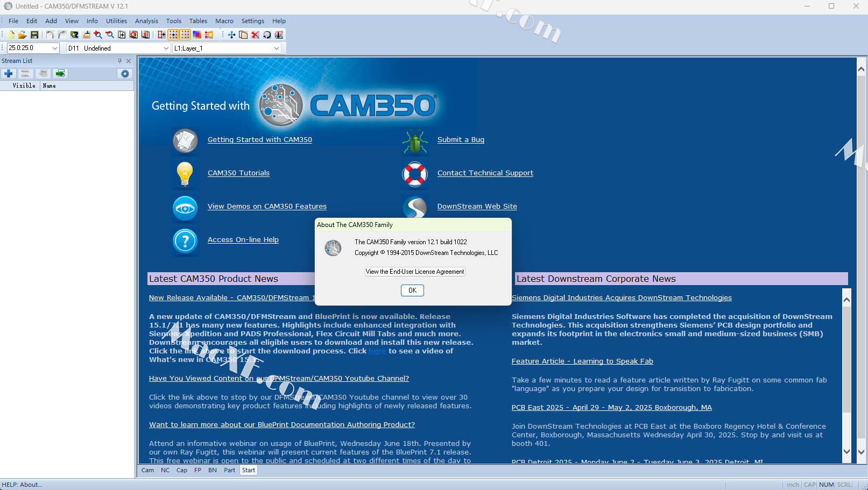
Task: Open the Macro menu
Action: coord(224,21)
